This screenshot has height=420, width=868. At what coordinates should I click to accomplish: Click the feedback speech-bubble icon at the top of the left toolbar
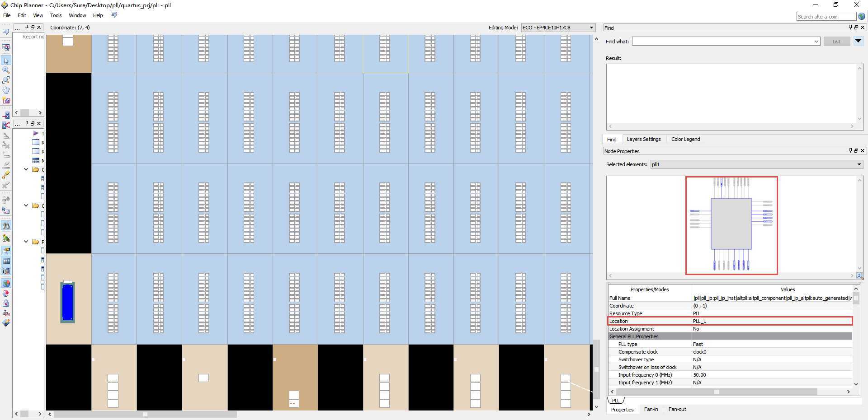[x=6, y=32]
